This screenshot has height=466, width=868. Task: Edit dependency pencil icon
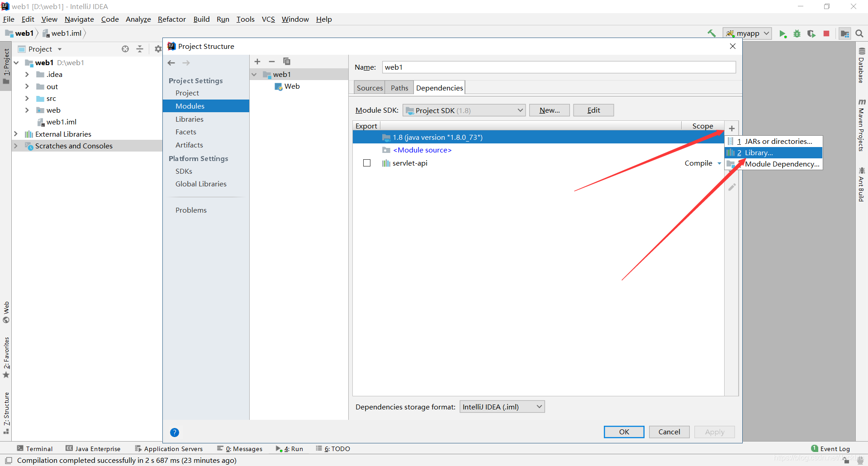732,187
